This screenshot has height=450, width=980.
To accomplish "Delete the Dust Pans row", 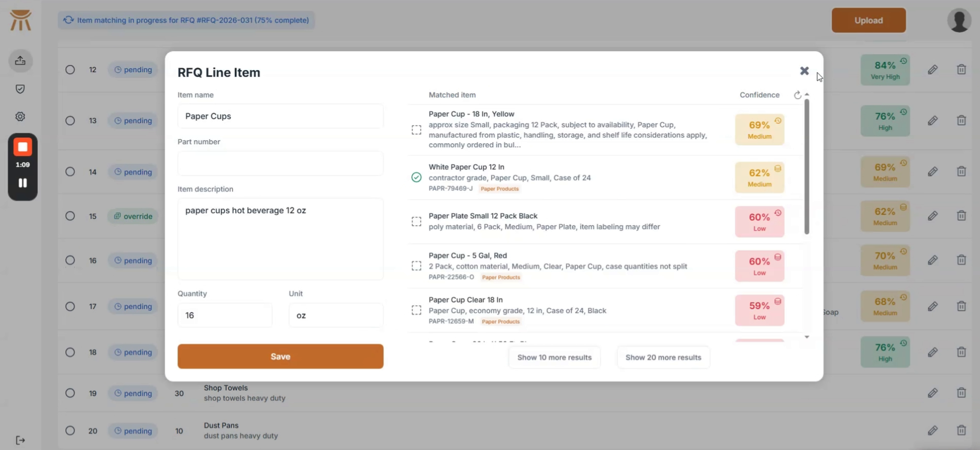I will point(961,431).
